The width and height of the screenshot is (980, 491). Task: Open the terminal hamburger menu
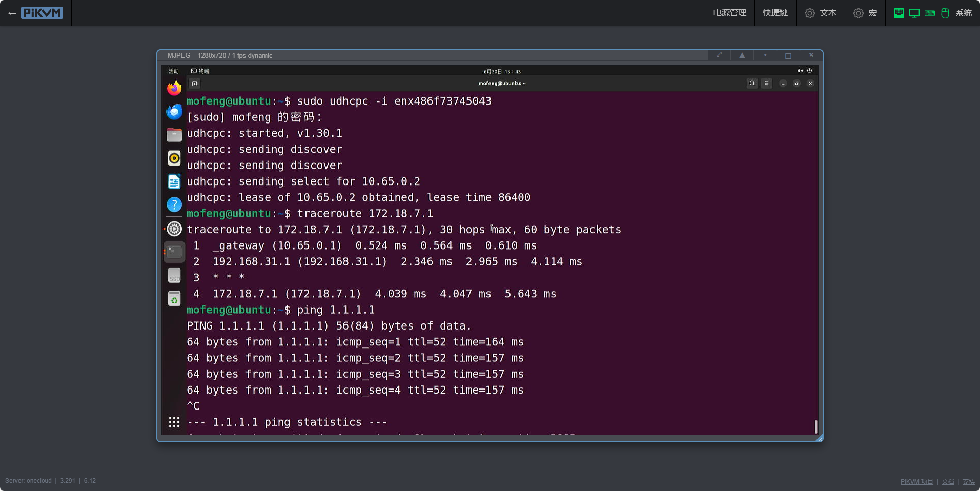767,84
